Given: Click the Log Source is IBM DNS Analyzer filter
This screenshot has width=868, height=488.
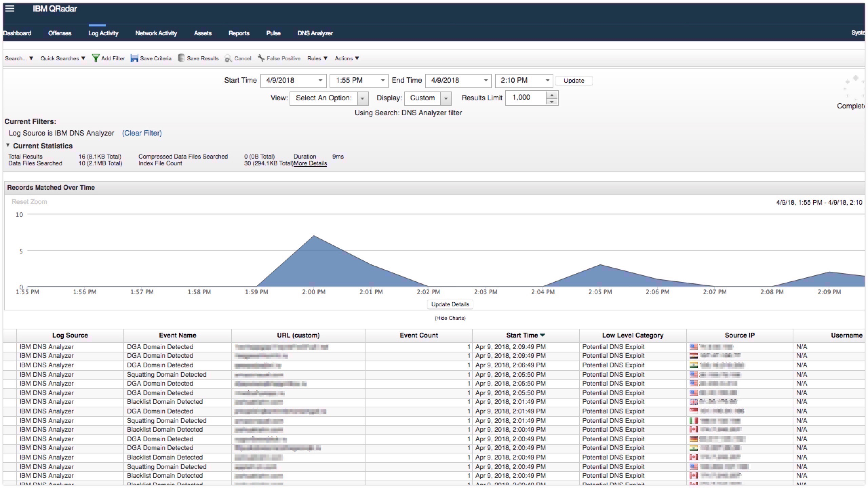Looking at the screenshot, I should 61,133.
